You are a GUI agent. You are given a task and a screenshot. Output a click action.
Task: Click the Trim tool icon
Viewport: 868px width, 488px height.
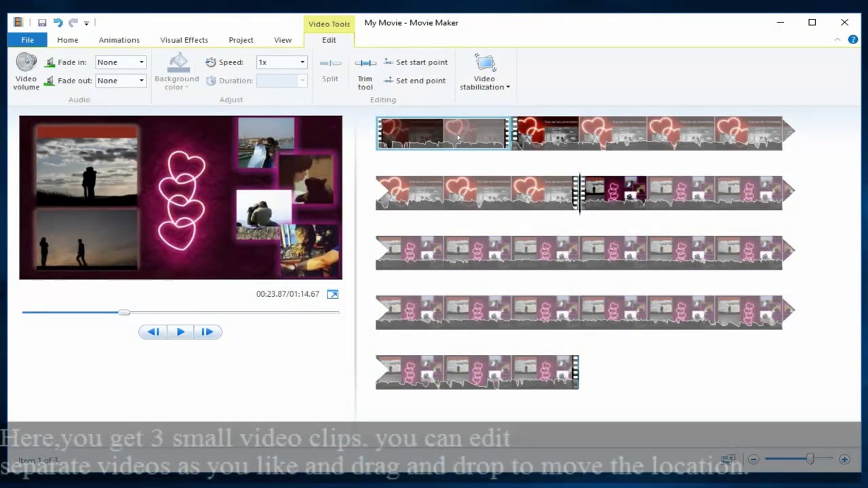coord(366,63)
